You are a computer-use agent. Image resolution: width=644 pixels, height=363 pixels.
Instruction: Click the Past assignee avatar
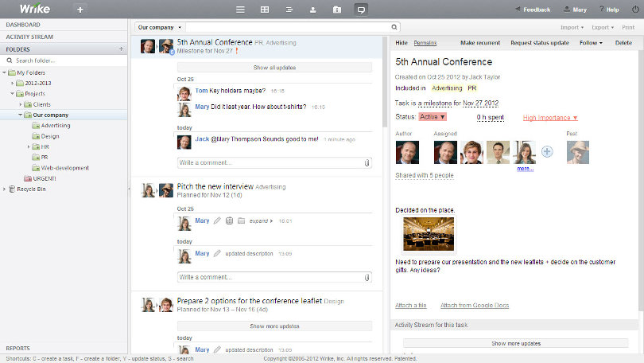point(577,152)
